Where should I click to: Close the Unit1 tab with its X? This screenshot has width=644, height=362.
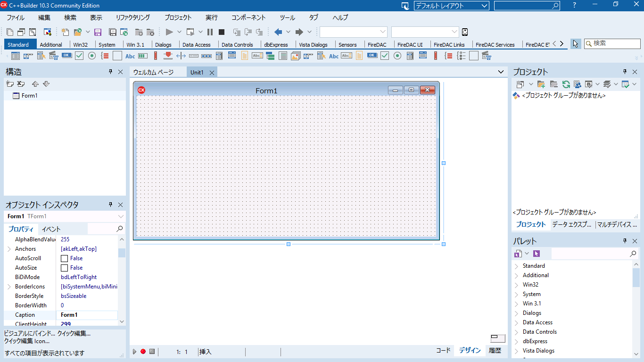pyautogui.click(x=212, y=73)
